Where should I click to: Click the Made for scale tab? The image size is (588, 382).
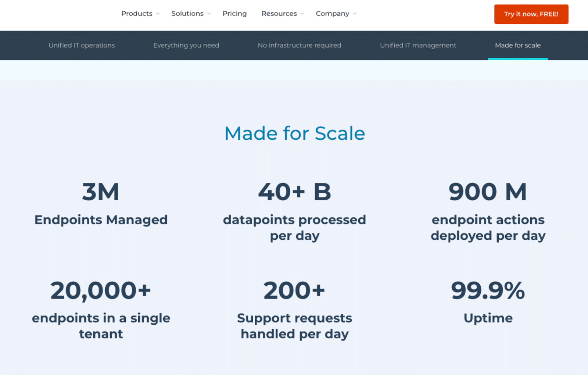[517, 45]
